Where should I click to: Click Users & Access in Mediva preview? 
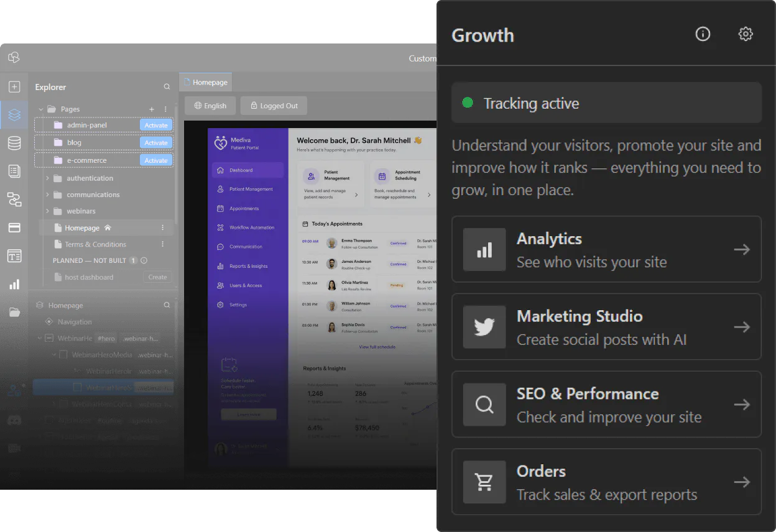(x=247, y=285)
